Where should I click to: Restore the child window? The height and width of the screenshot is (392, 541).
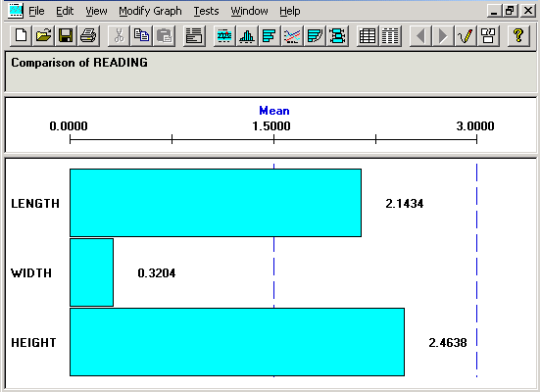pyautogui.click(x=510, y=11)
